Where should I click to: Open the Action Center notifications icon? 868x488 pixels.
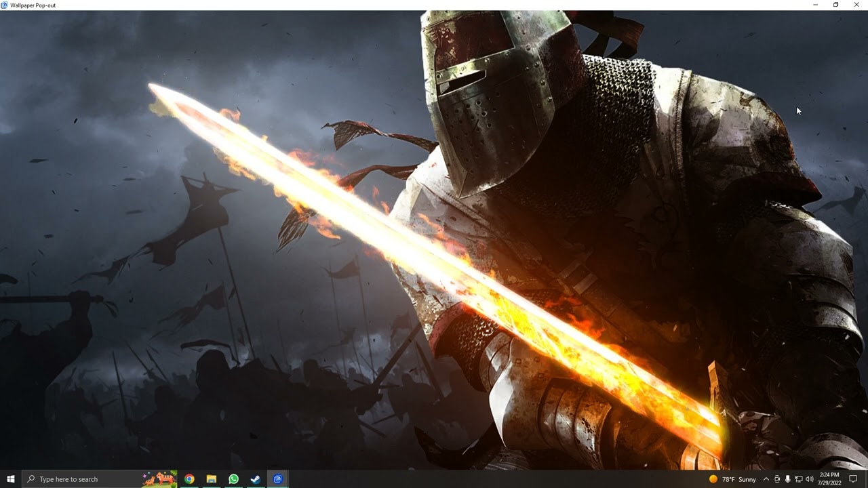pos(853,479)
